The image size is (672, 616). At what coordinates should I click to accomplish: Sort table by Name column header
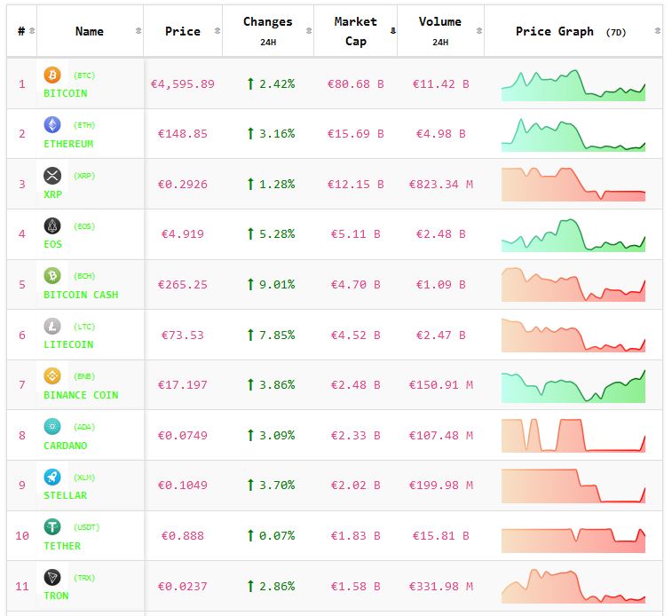[90, 31]
